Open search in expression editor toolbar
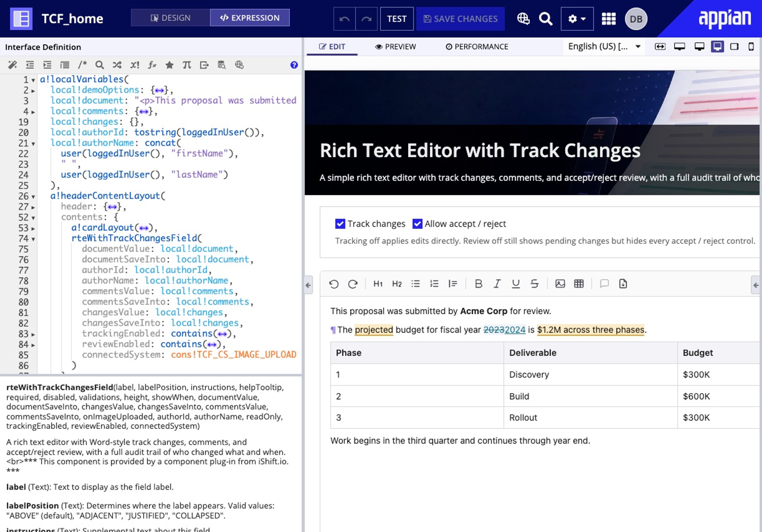Screen dimensions: 762x532 pos(100,65)
